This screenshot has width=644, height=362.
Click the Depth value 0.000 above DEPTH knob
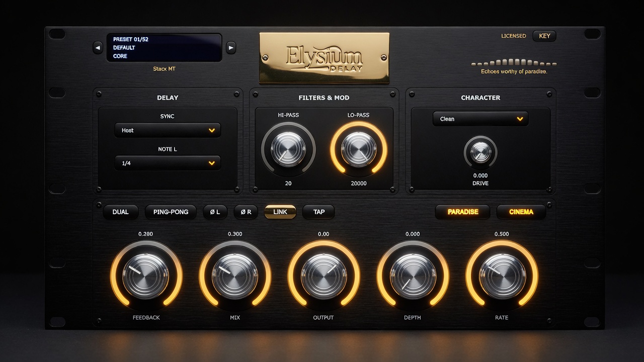413,234
